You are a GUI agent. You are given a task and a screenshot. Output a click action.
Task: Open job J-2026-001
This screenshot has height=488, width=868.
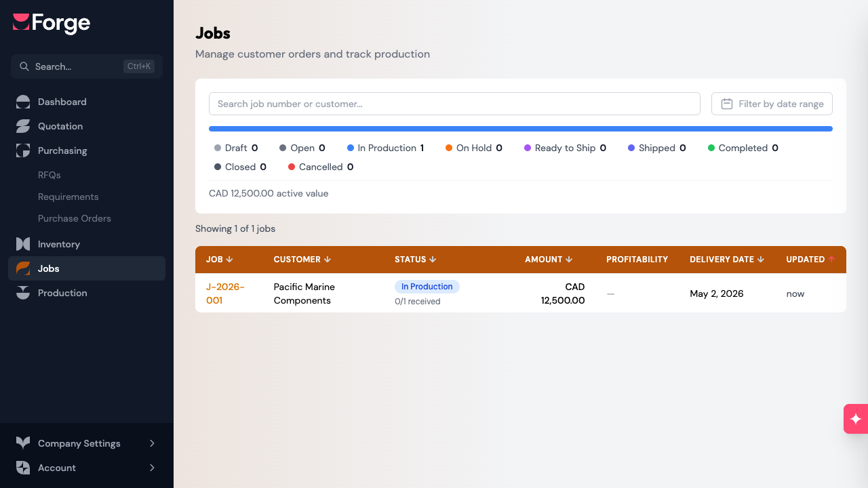pyautogui.click(x=225, y=293)
